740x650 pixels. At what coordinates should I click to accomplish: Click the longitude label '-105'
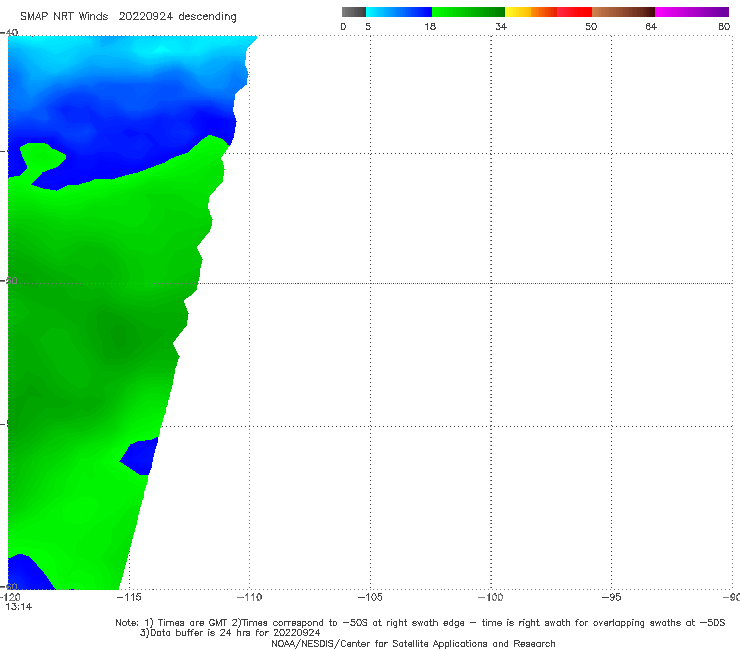[x=370, y=597]
